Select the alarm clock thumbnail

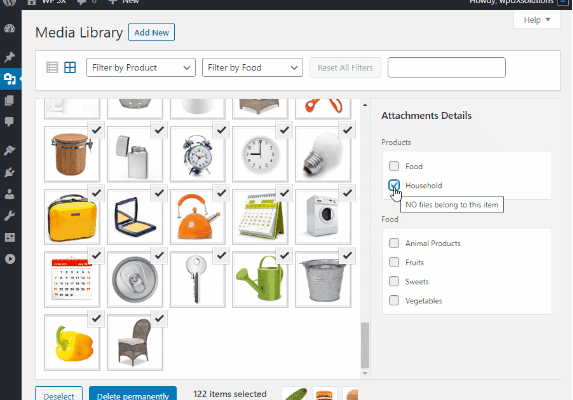(198, 154)
